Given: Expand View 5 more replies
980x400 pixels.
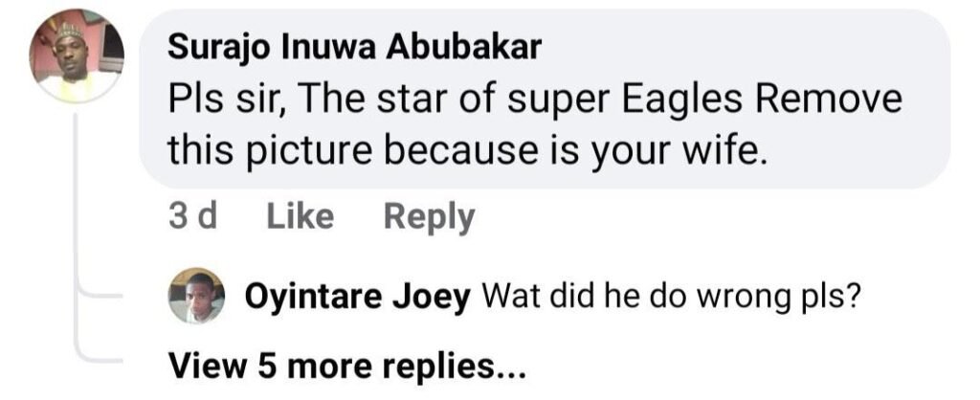Looking at the screenshot, I should (x=346, y=366).
